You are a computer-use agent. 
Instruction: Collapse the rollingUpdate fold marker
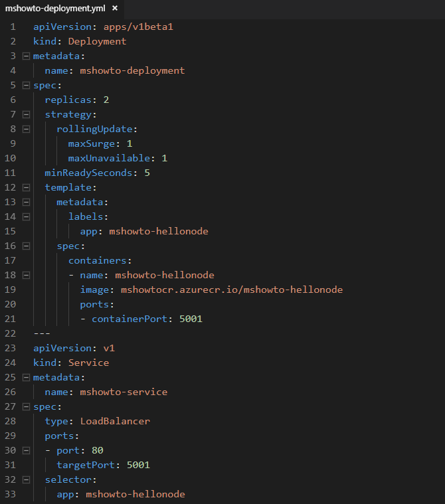click(26, 129)
